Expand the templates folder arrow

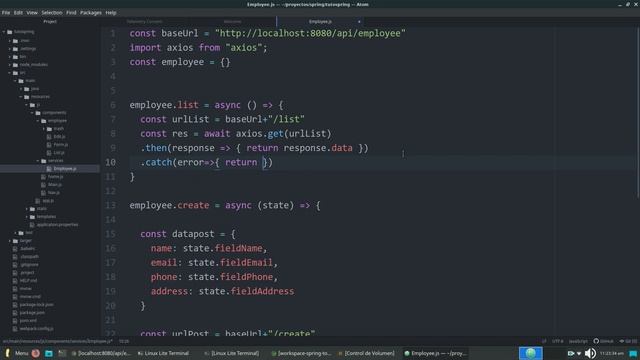(x=27, y=217)
